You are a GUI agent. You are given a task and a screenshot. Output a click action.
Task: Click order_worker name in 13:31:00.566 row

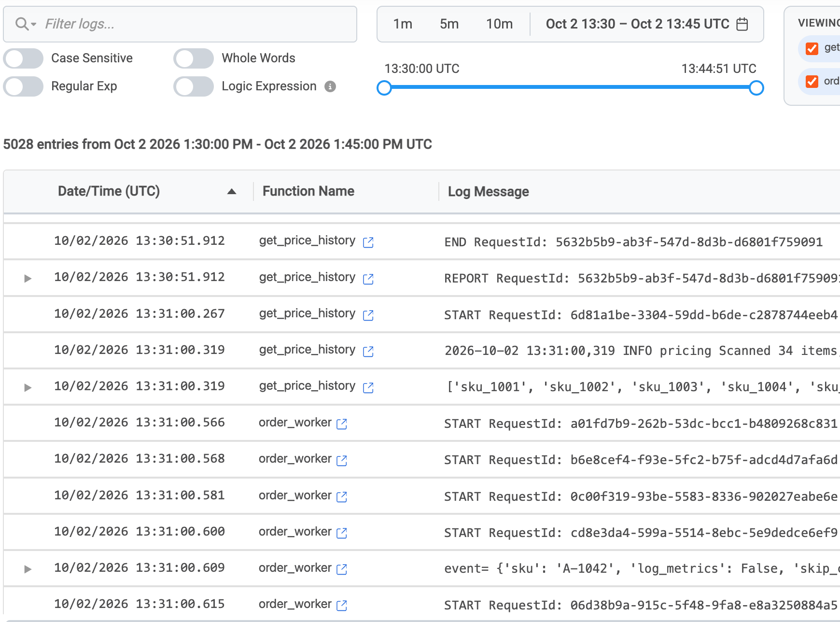[x=295, y=423]
